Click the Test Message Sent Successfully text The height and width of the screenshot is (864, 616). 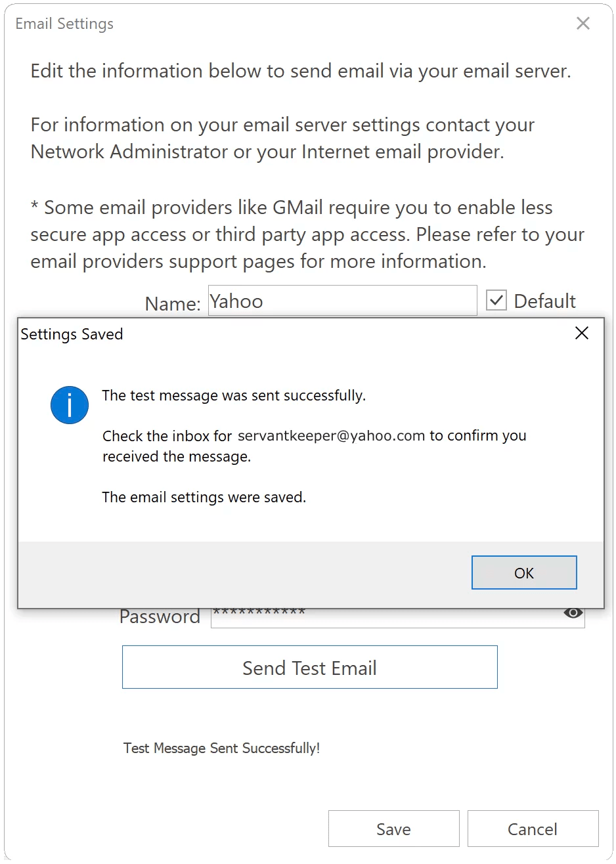point(221,748)
